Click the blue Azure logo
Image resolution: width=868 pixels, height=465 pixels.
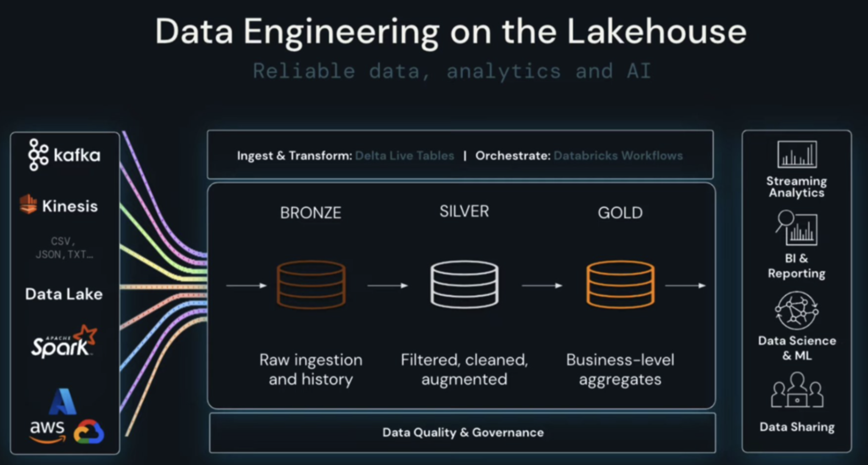(x=63, y=401)
